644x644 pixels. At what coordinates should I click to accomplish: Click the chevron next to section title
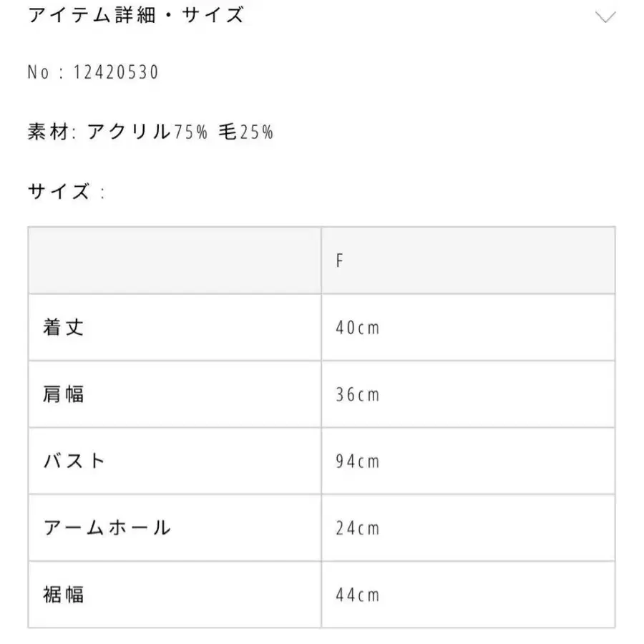click(607, 16)
